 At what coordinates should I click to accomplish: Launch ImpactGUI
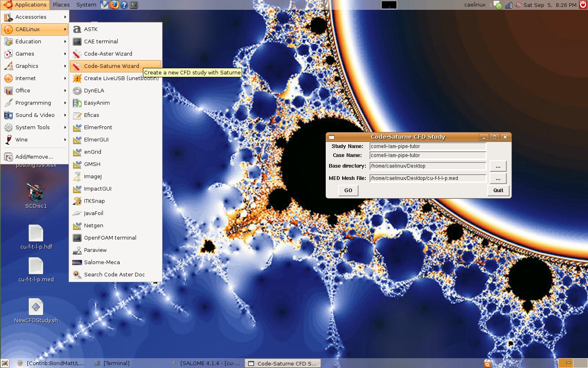pos(116,188)
